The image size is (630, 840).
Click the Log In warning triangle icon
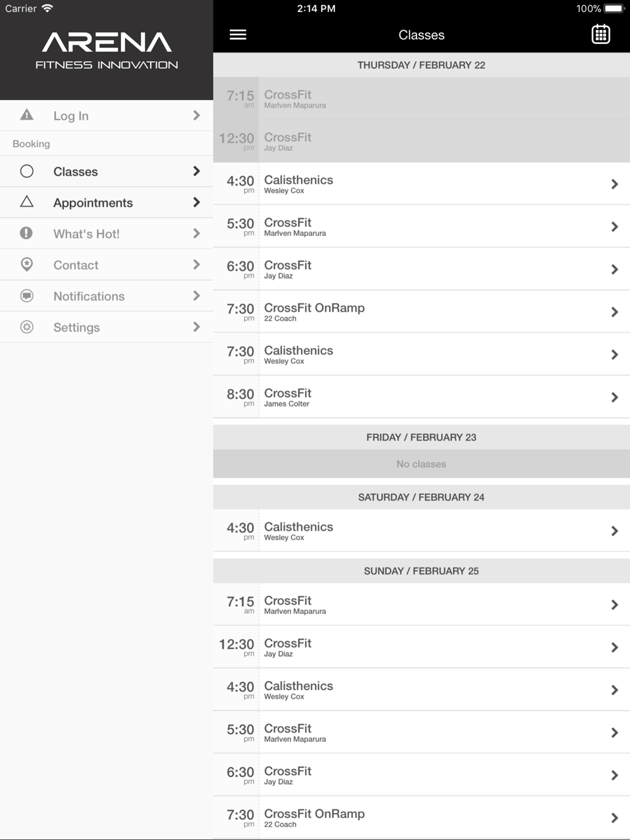pyautogui.click(x=26, y=115)
